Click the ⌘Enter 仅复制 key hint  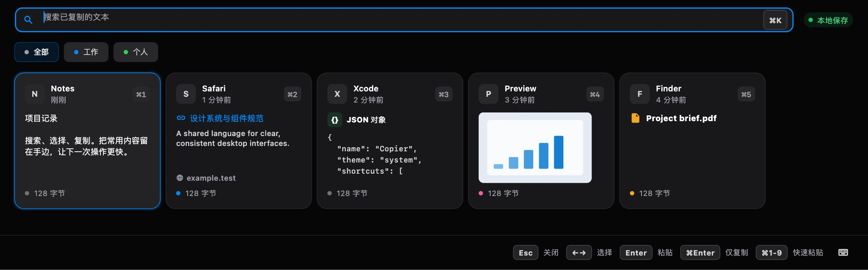pyautogui.click(x=714, y=253)
